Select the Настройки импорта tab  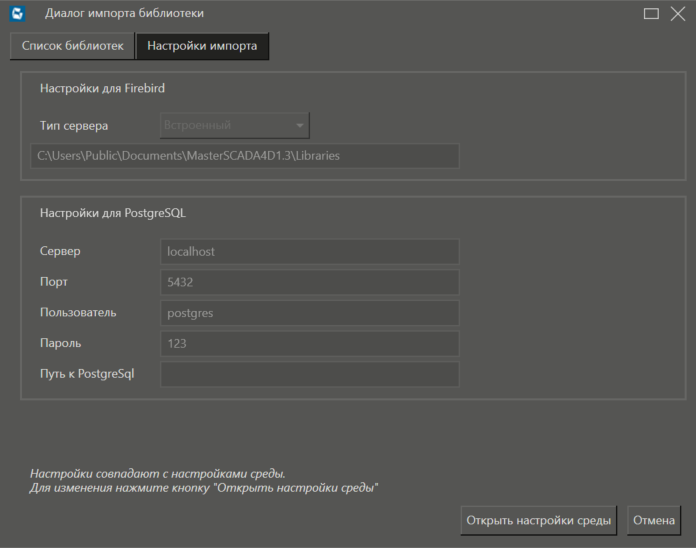pyautogui.click(x=202, y=46)
